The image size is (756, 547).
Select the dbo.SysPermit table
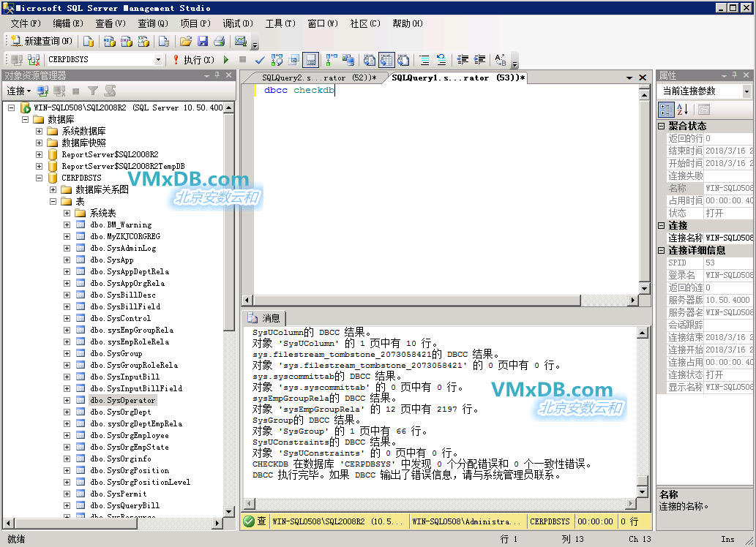pos(118,494)
